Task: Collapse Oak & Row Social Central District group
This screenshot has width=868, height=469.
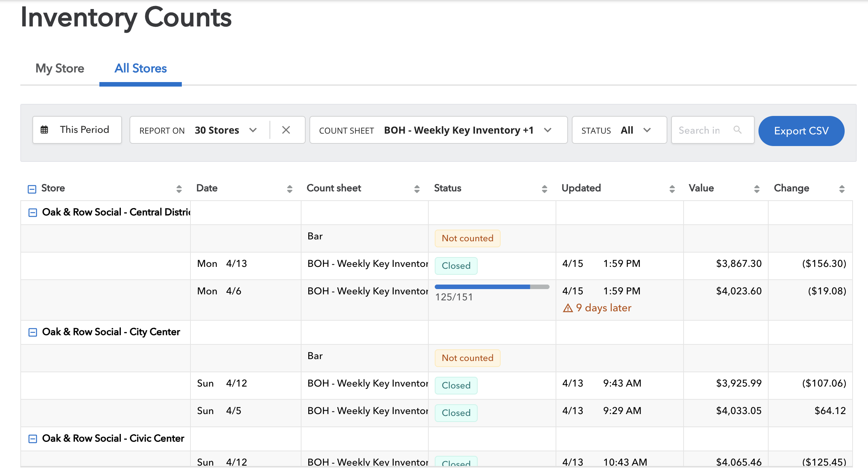Action: tap(33, 213)
